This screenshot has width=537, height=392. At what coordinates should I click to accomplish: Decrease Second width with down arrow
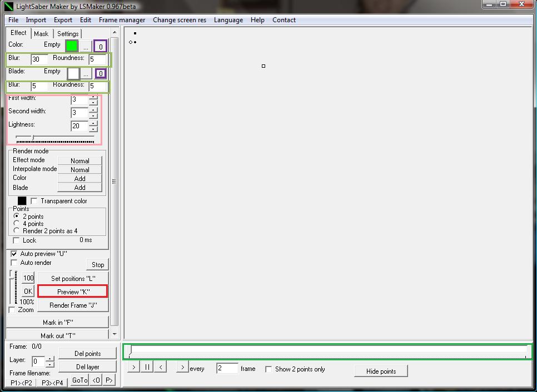tap(93, 115)
